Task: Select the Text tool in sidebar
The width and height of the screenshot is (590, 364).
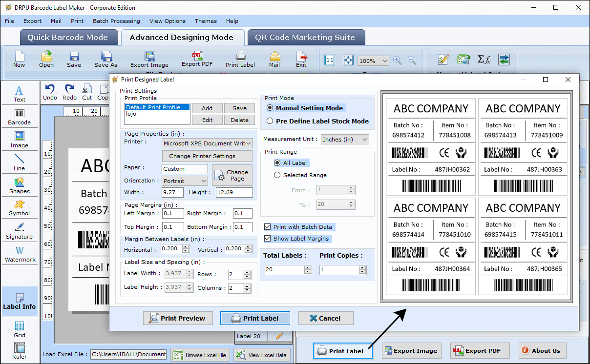Action: (x=20, y=94)
